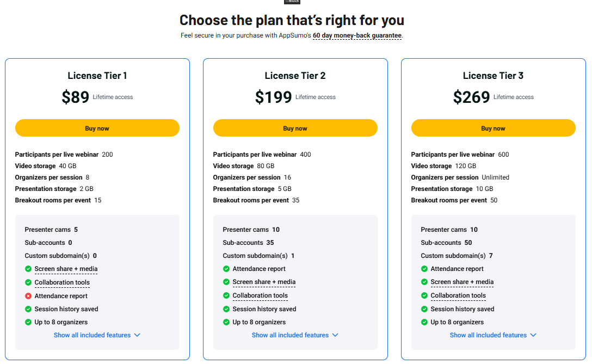Viewport: 592px width, 364px height.
Task: Expand Tier 1 Show all included features
Action: (x=97, y=335)
